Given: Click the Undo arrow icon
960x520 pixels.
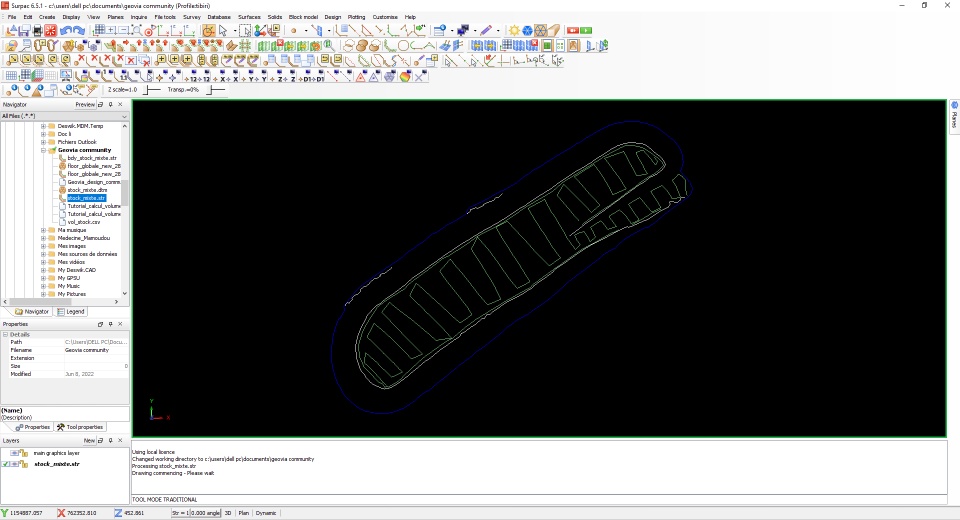Looking at the screenshot, I should (66, 30).
